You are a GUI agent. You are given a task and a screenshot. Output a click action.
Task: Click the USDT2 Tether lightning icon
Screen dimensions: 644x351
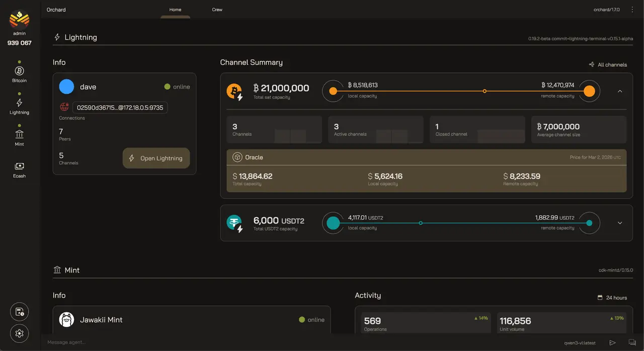coord(234,223)
